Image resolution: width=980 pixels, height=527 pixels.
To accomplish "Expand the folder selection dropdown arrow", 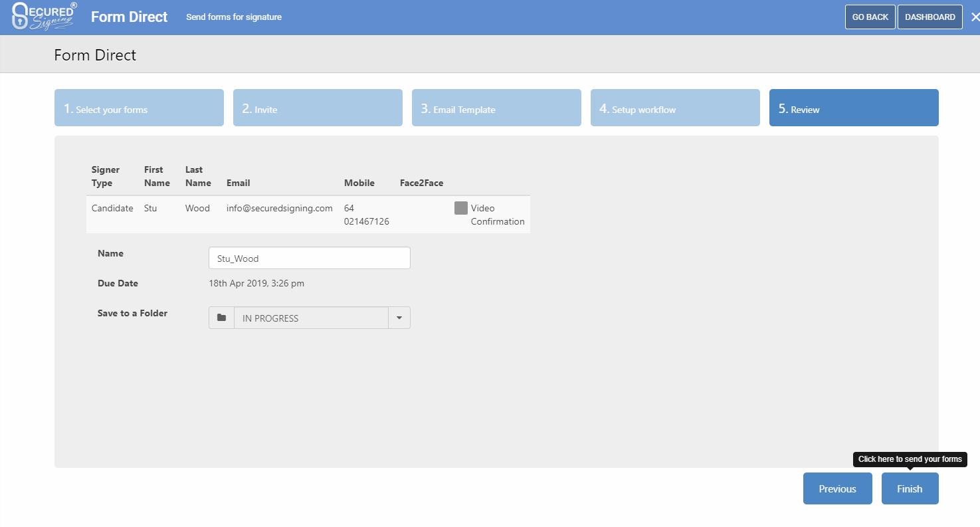I will (x=399, y=318).
